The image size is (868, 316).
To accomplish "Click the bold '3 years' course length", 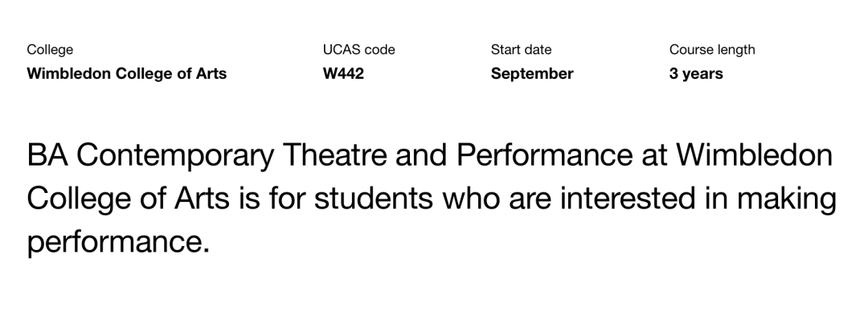I will (696, 74).
